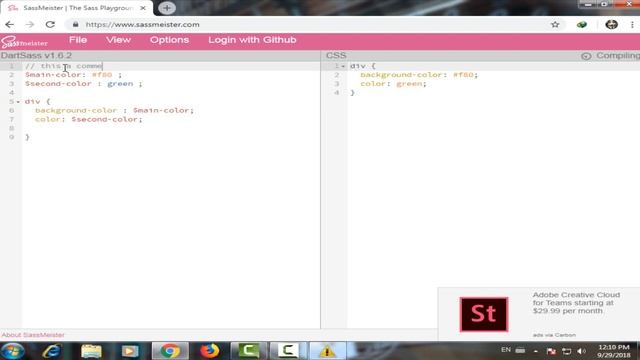Click the volume speaker tray icon
This screenshot has height=360, width=640.
(x=581, y=351)
